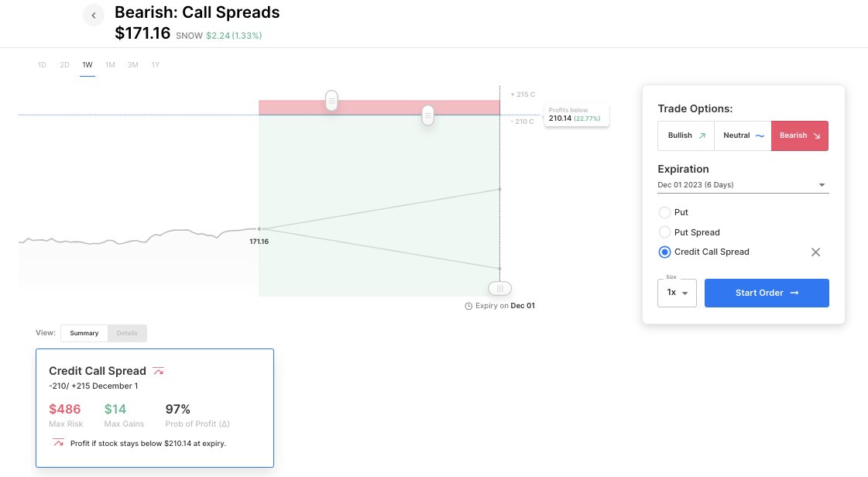Viewport: 868px width, 477px height.
Task: Click the back arrow button
Action: pos(94,15)
